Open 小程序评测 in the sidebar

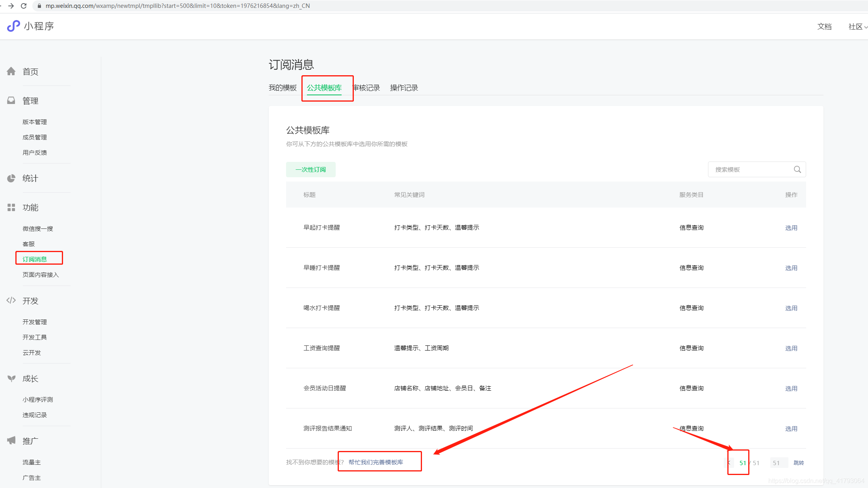(x=38, y=399)
